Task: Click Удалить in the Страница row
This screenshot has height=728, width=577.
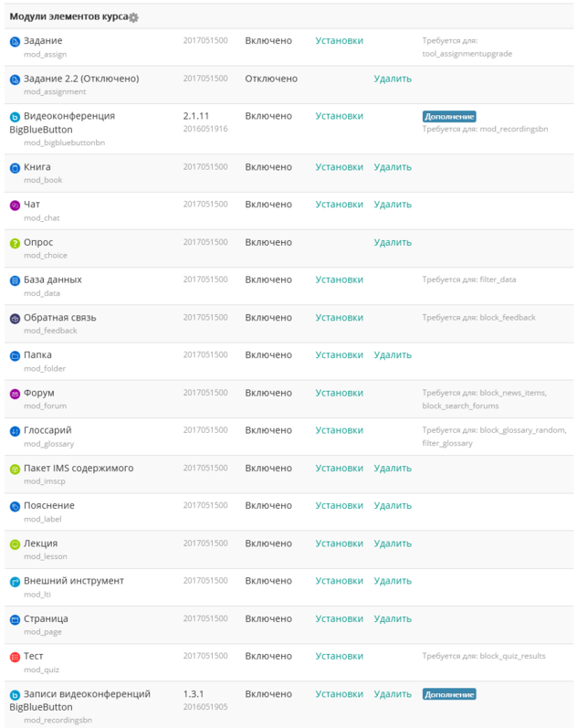Action: click(x=393, y=618)
